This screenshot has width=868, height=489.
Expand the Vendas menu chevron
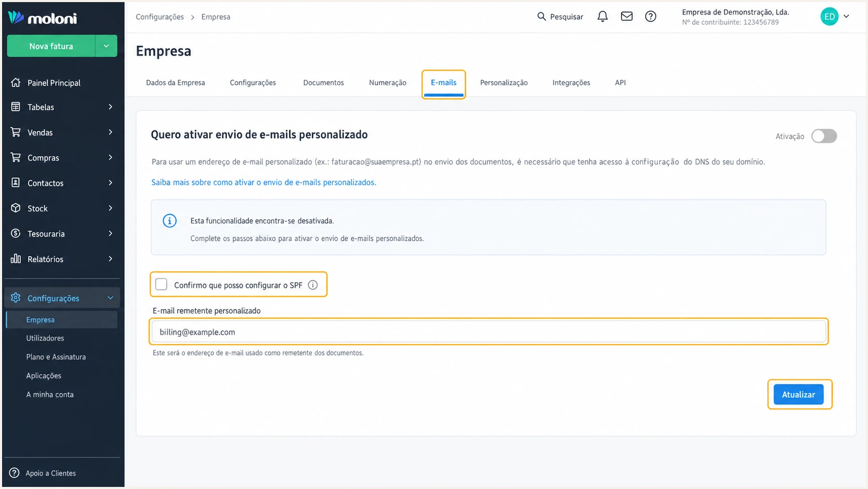(110, 132)
